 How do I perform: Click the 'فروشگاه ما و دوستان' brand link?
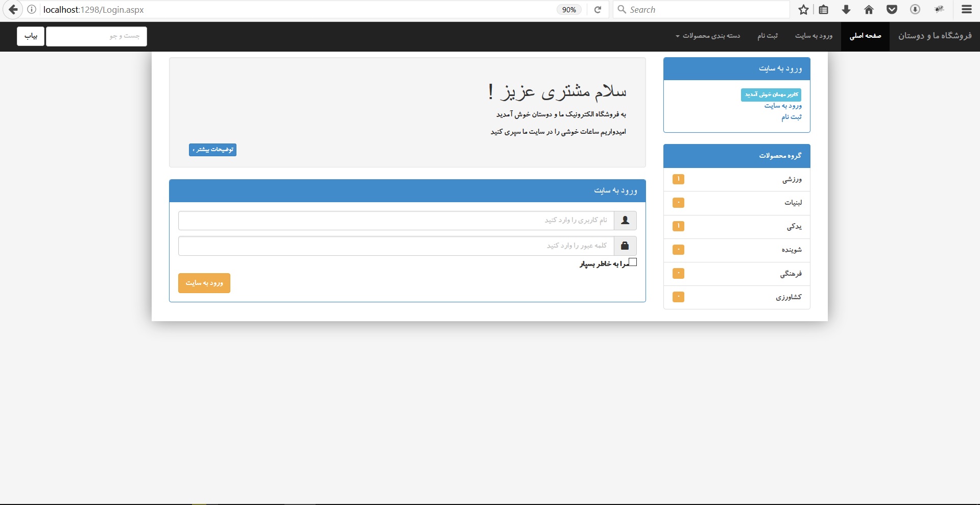coord(935,36)
